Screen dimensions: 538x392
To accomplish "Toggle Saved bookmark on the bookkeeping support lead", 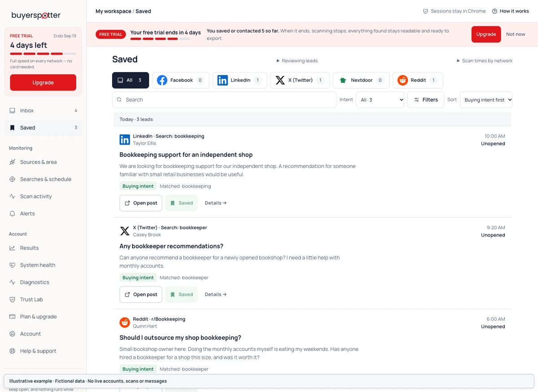I will click(x=181, y=203).
